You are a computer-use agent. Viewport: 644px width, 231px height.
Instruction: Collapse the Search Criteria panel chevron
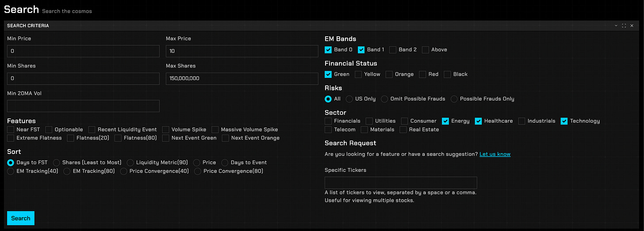(616, 26)
